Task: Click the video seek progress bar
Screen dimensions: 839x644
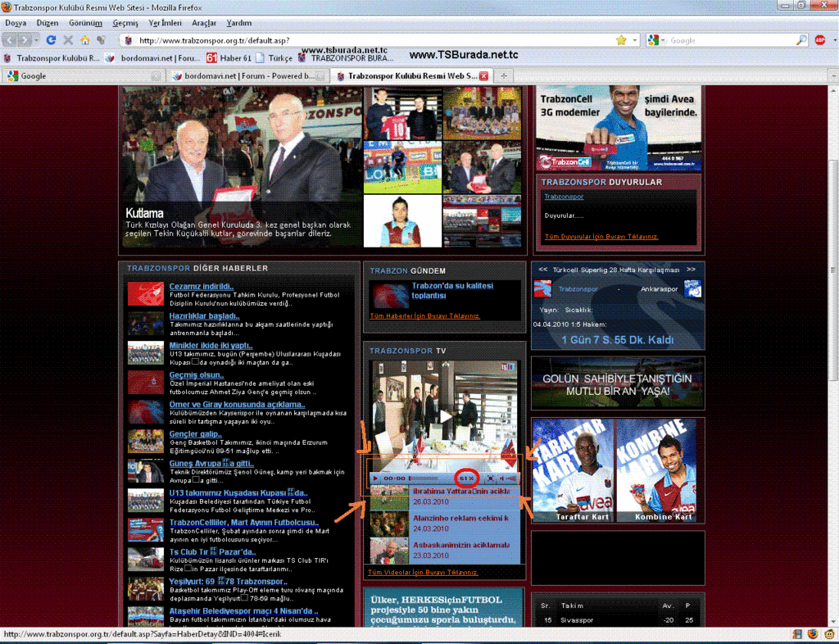Action: 424,478
